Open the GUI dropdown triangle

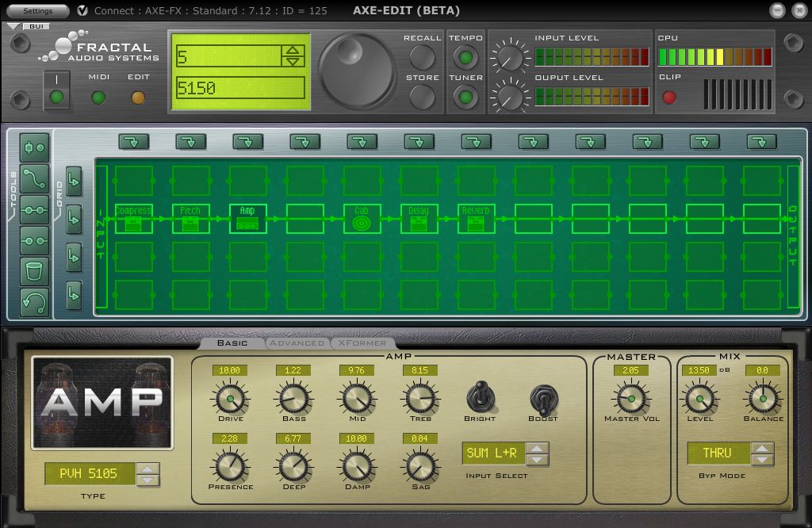[13, 26]
